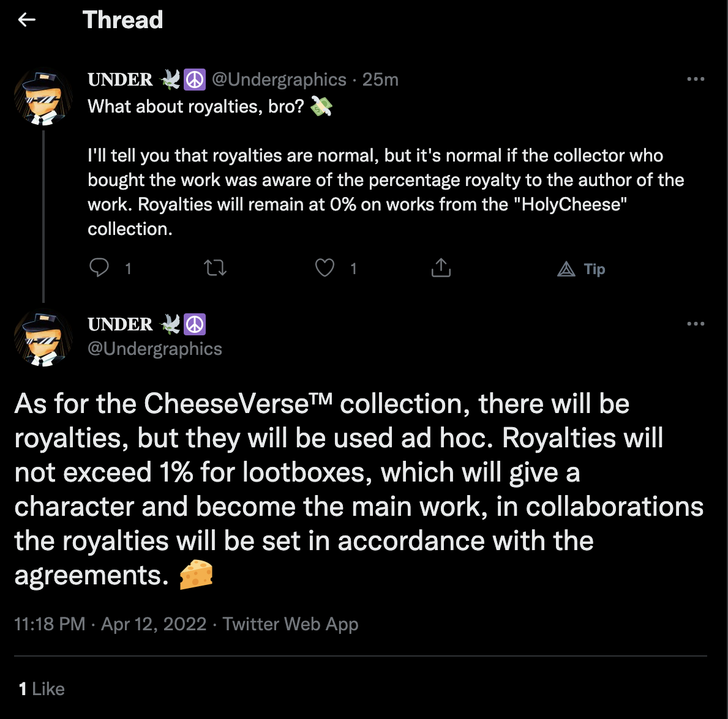Open the 11:18 PM · Apr 12, 2022 timestamp
728x719 pixels.
(110, 624)
